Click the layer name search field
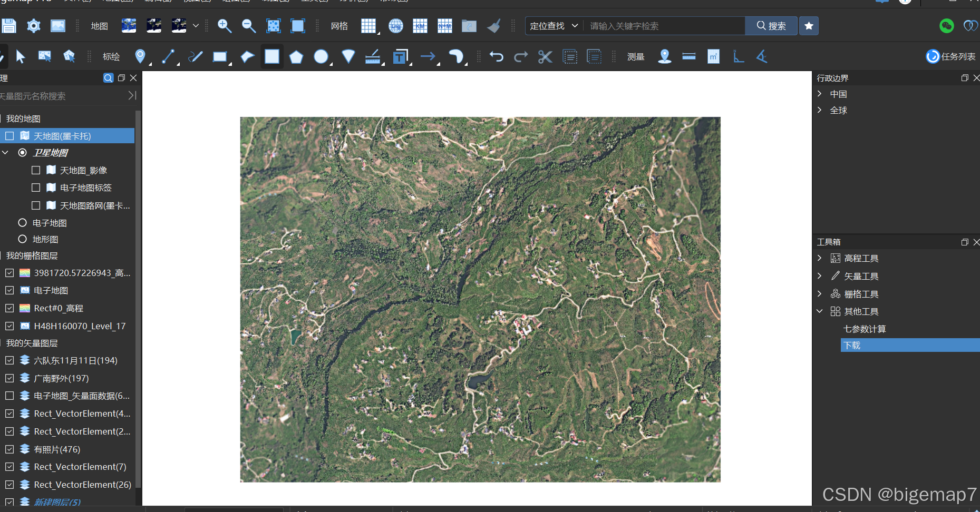Screen dimensions: 980x512 point(62,96)
